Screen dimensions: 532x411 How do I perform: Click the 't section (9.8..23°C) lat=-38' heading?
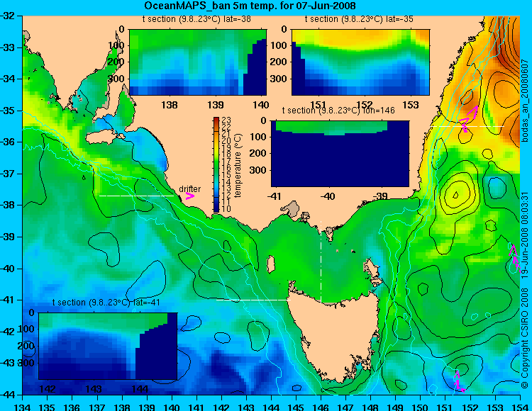point(196,19)
